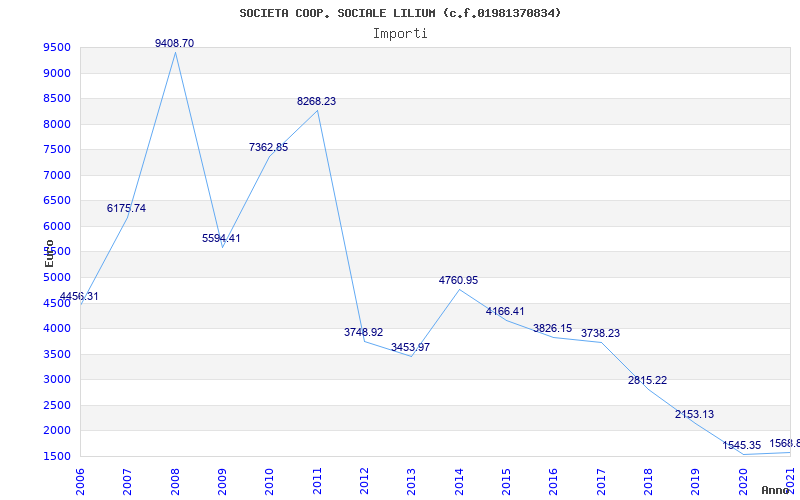Click the 2020 x-axis year label
Image resolution: width=800 pixels, height=500 pixels.
pyautogui.click(x=743, y=483)
